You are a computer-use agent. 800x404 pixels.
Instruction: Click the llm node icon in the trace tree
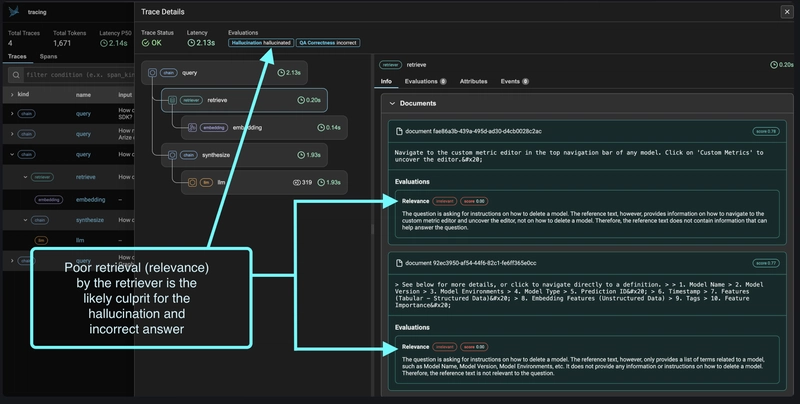(193, 182)
